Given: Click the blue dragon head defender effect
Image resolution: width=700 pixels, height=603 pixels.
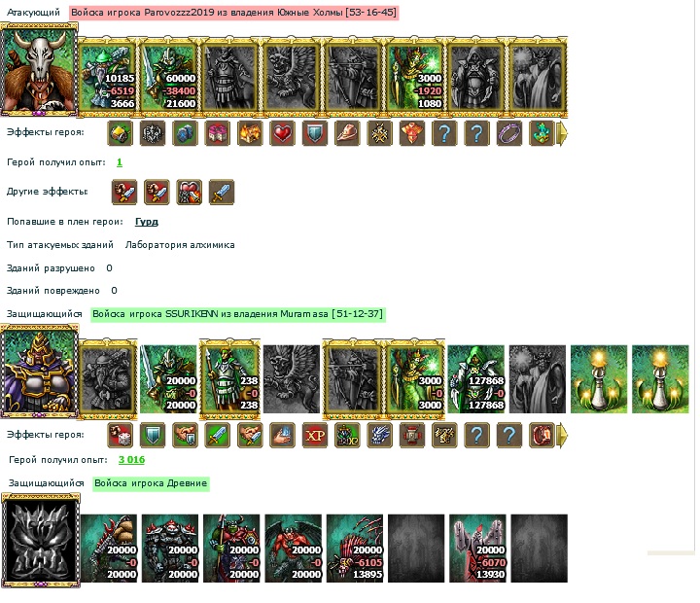Looking at the screenshot, I should 379,435.
